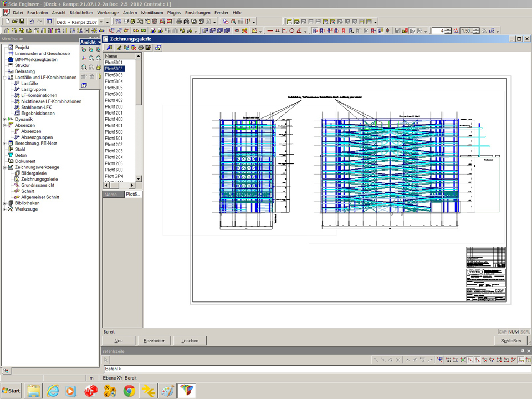Open the Deck + Rampe project dropdown
532x399 pixels.
[101, 22]
